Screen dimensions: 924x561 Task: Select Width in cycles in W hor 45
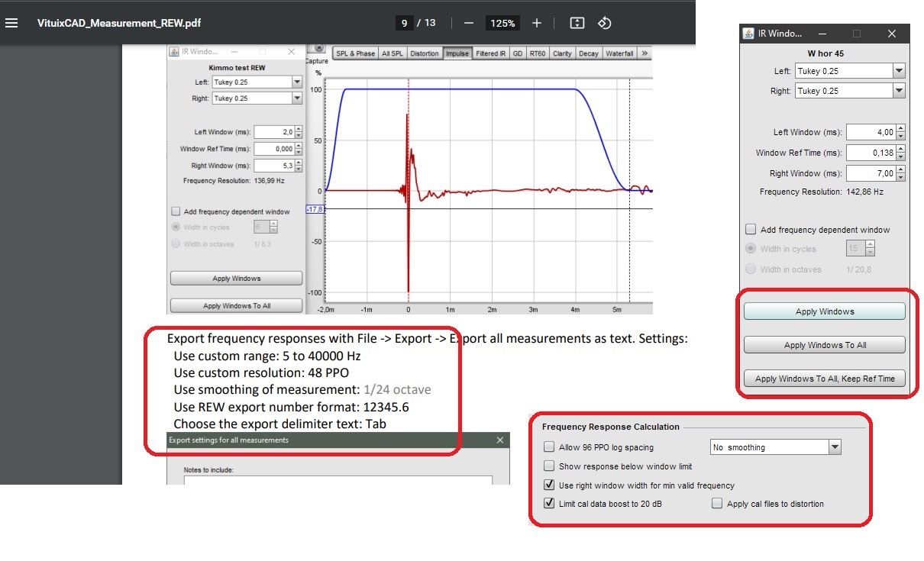click(751, 249)
